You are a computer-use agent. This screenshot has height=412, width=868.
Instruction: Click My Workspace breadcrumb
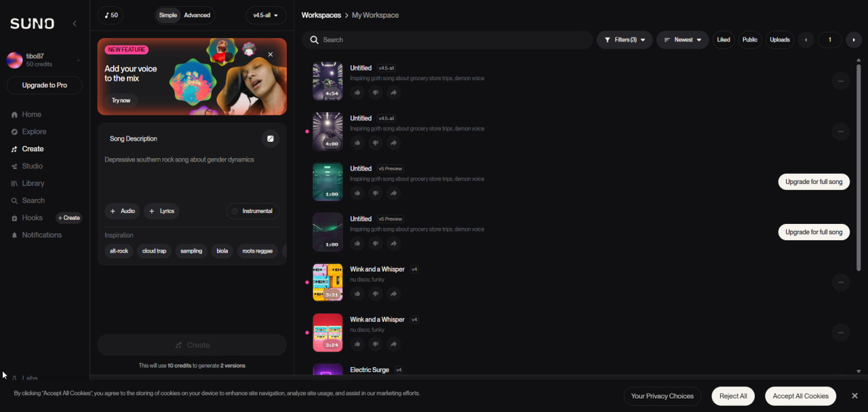pos(375,15)
